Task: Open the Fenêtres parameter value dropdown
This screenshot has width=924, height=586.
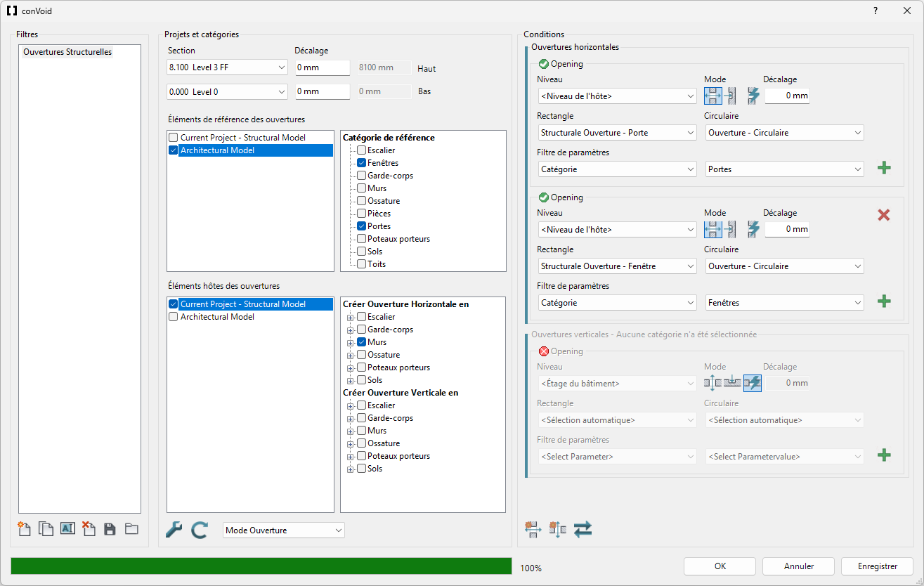Action: pos(785,303)
